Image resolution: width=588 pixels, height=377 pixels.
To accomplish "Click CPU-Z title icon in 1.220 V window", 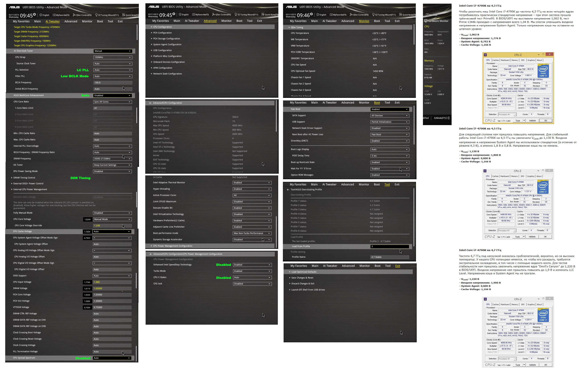I will pyautogui.click(x=485, y=299).
